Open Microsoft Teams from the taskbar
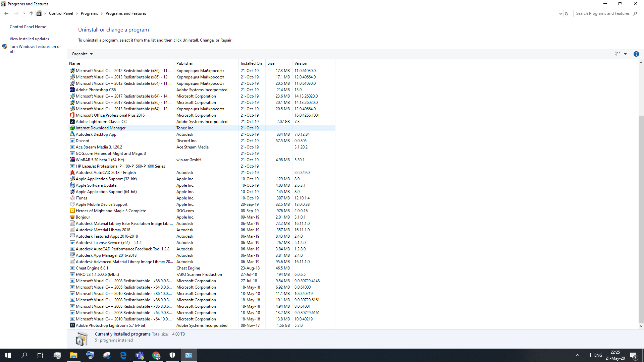644x362 pixels. click(140, 355)
